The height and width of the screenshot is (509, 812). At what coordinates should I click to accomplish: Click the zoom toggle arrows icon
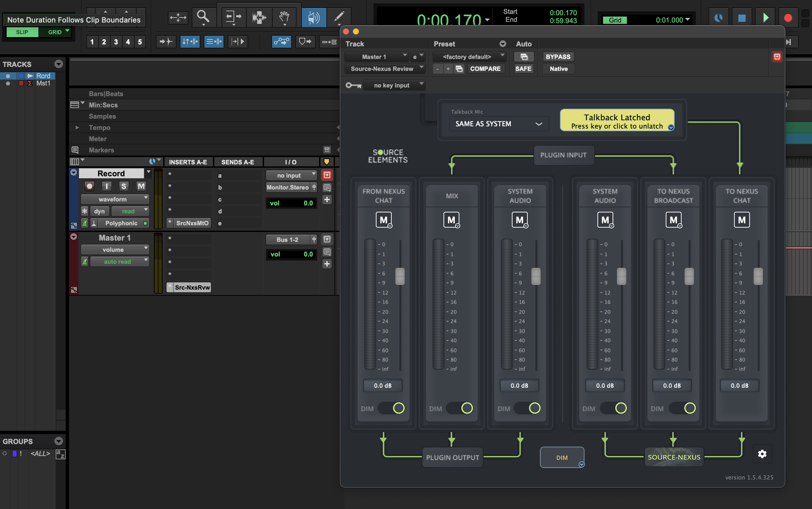(178, 17)
